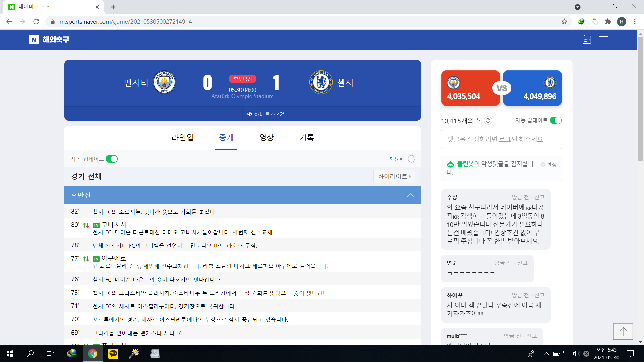Expand the 하이라이트 highlights arrow
This screenshot has width=644, height=362.
(394, 176)
